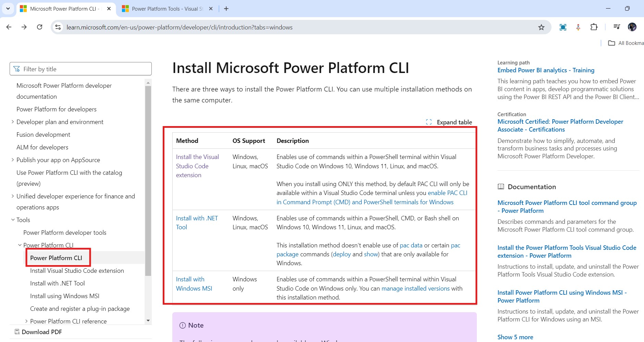Collapse the Tools tree section

pyautogui.click(x=13, y=220)
